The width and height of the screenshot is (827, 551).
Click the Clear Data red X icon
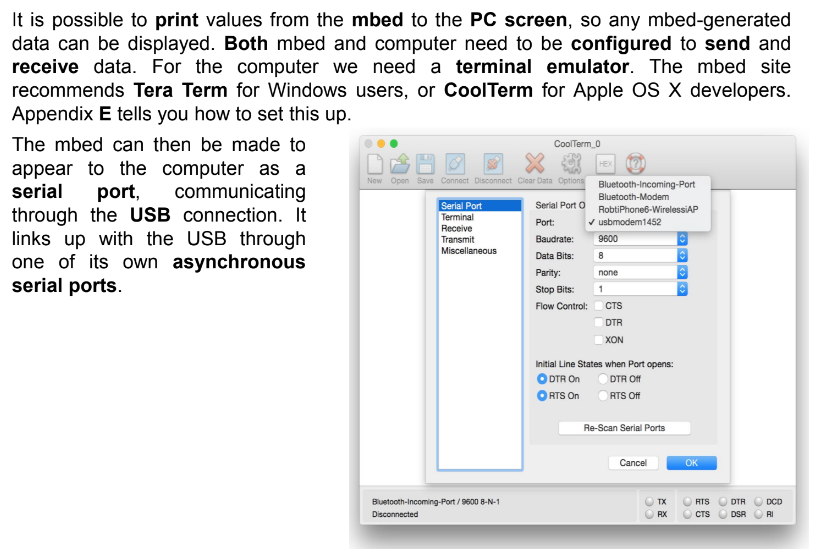[x=535, y=164]
